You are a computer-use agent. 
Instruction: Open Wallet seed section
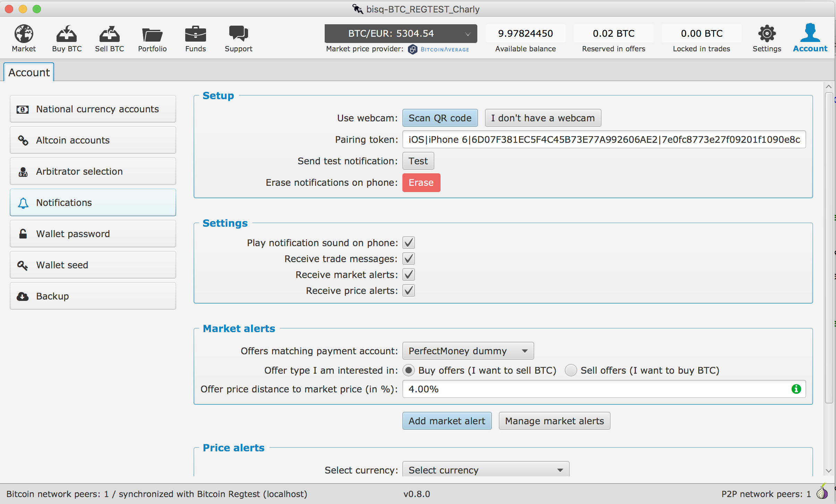pyautogui.click(x=93, y=265)
